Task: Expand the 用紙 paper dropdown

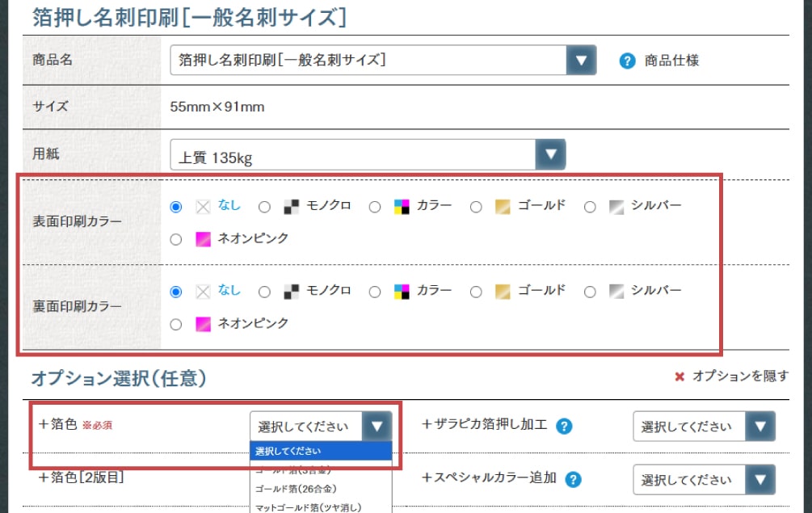Action: pos(368,155)
